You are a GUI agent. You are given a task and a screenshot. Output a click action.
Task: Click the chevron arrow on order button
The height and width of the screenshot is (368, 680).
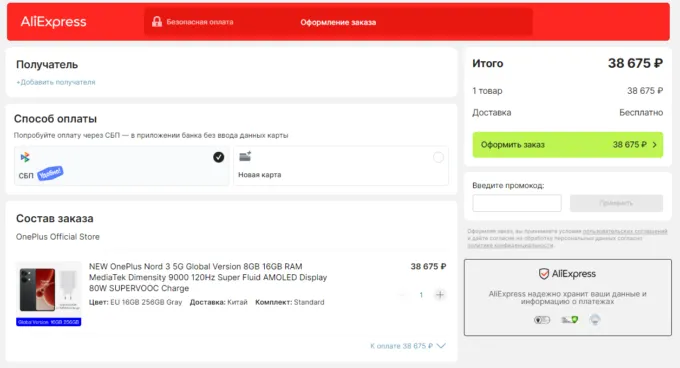coord(654,145)
